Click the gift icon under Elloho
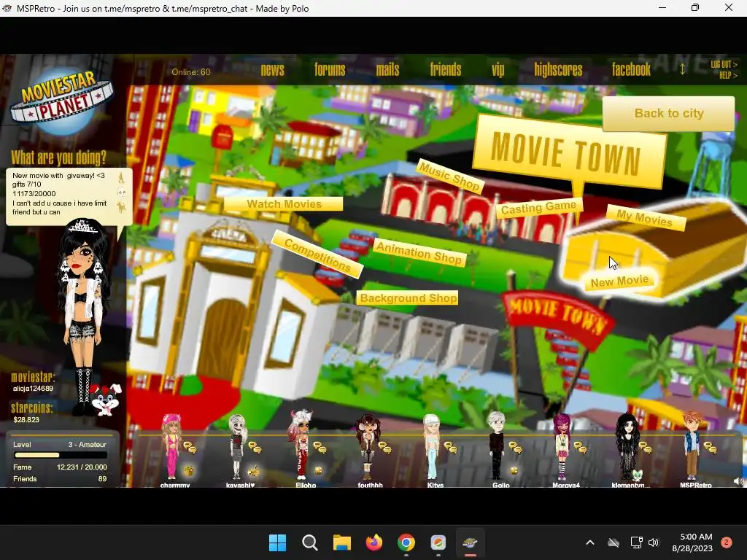 tap(318, 470)
